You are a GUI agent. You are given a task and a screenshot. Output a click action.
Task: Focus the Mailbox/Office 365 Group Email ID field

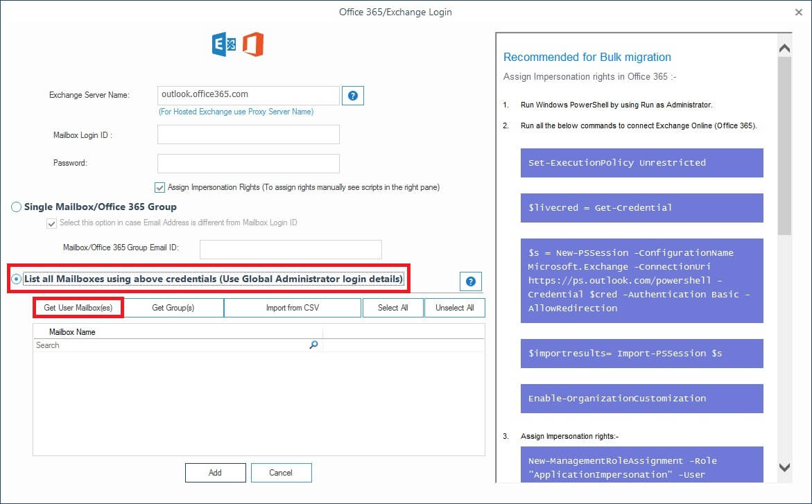coord(291,249)
